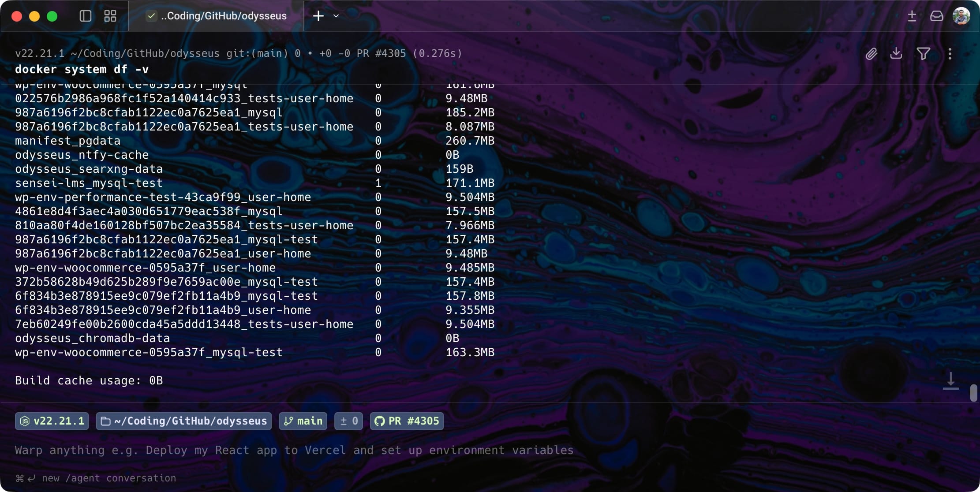Filter block output with funnel icon
Image resolution: width=980 pixels, height=492 pixels.
[924, 54]
